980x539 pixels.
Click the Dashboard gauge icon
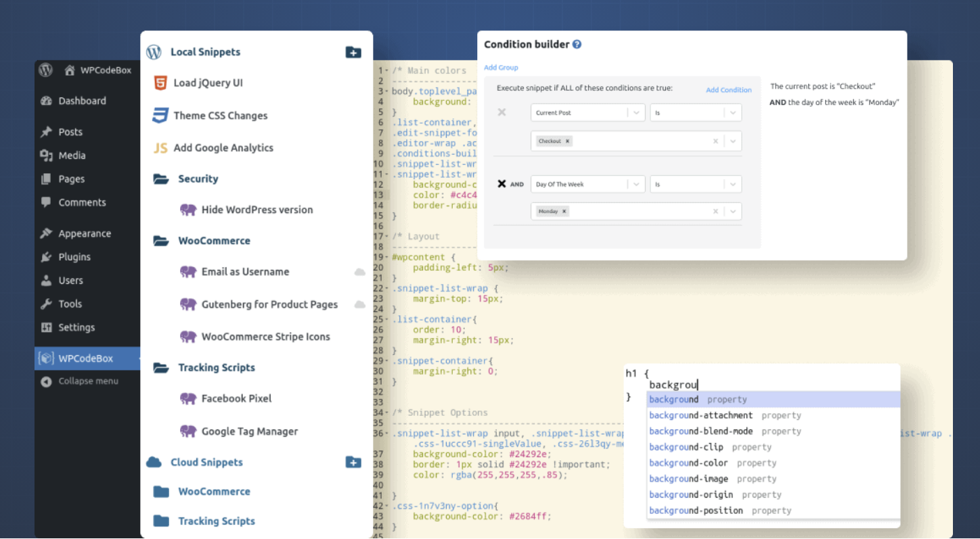coord(46,101)
